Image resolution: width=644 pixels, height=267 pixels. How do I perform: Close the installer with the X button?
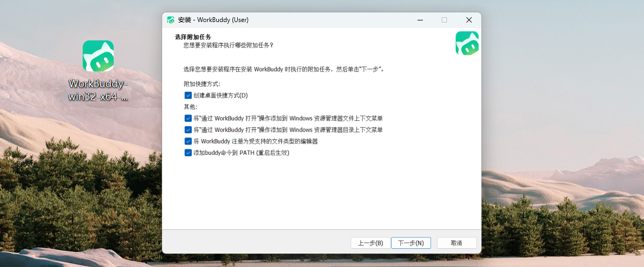tap(469, 20)
